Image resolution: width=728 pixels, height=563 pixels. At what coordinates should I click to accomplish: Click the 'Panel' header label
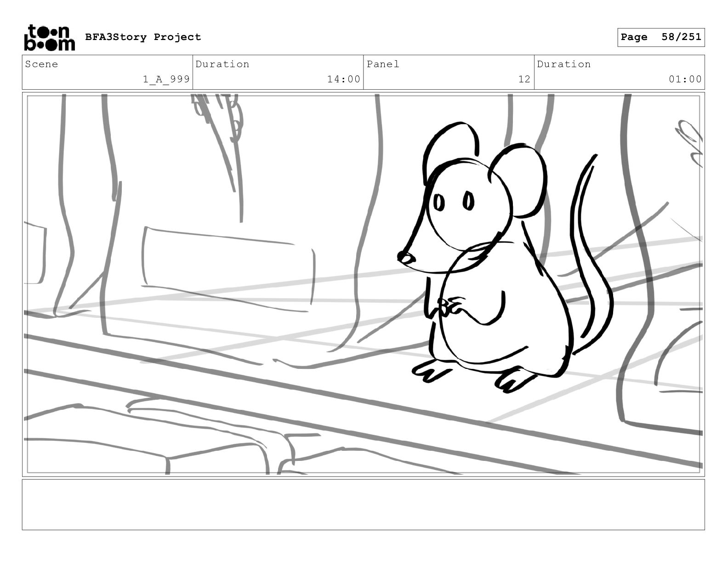[383, 64]
